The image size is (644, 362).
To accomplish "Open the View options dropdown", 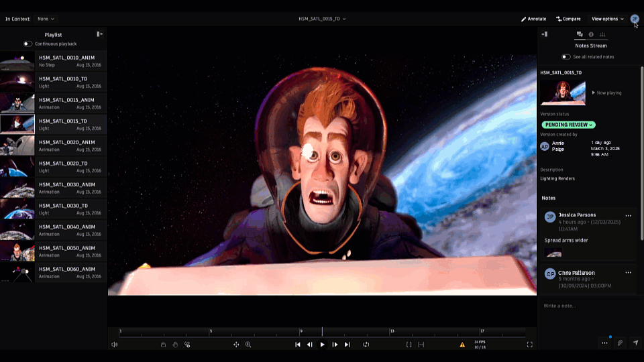I will coord(608,19).
